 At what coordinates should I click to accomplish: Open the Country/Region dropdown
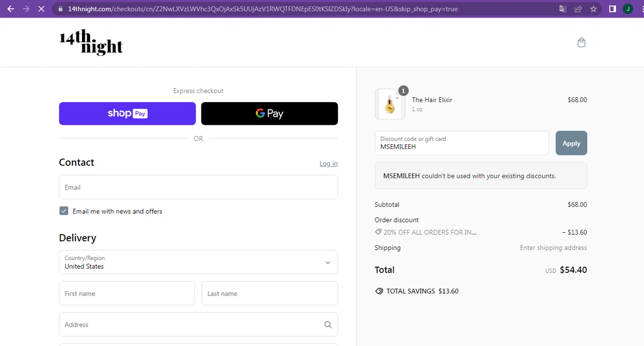coord(198,262)
